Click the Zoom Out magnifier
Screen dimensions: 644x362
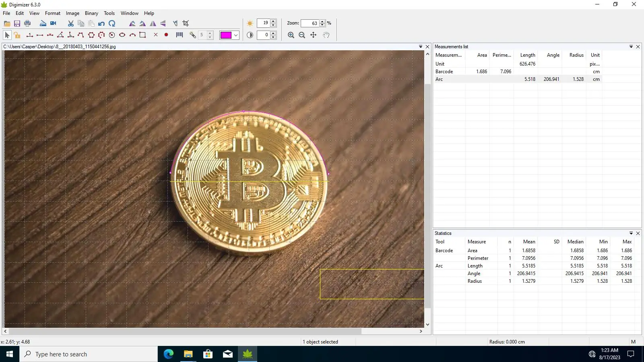pyautogui.click(x=302, y=35)
